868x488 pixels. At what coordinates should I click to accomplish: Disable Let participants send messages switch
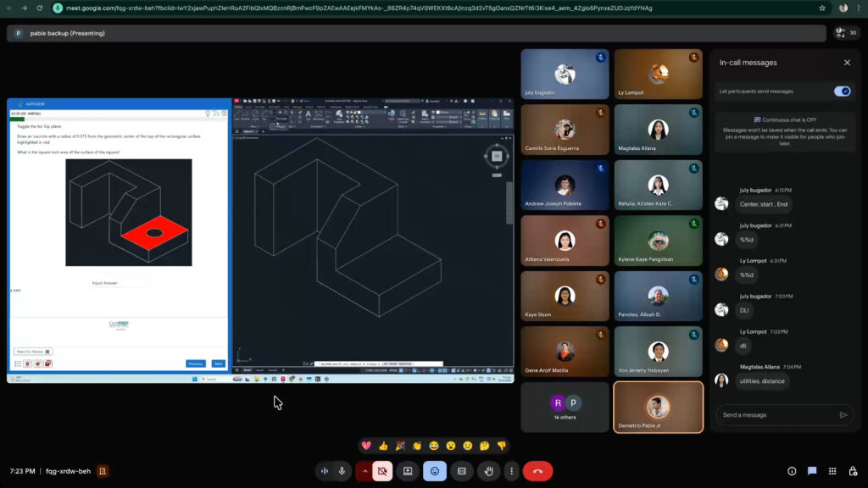[842, 91]
